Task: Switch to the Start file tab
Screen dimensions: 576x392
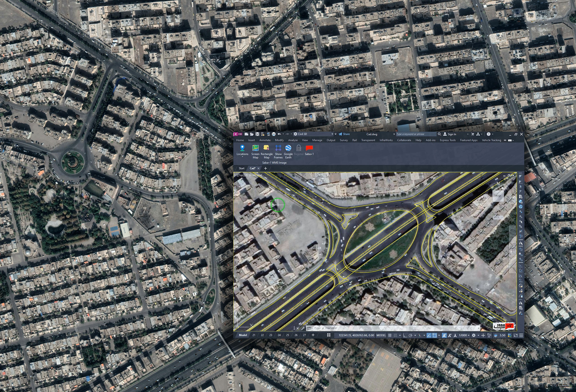Action: [x=241, y=168]
